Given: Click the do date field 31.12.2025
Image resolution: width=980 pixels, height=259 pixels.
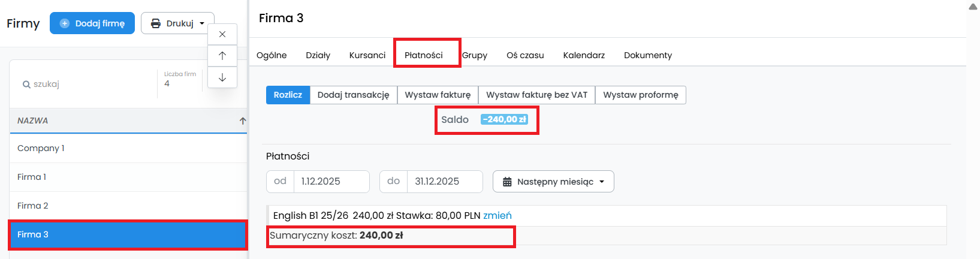Looking at the screenshot, I should pos(444,182).
